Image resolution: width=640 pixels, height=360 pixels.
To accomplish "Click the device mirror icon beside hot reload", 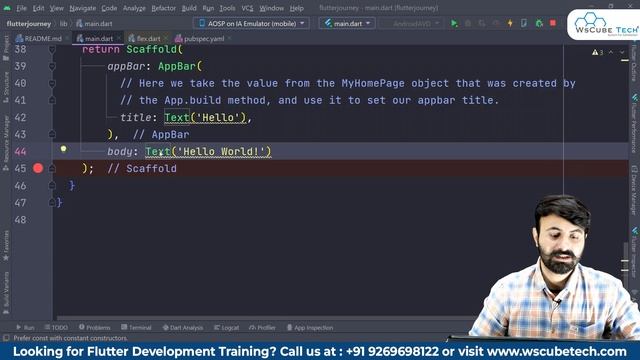I will click(x=524, y=24).
